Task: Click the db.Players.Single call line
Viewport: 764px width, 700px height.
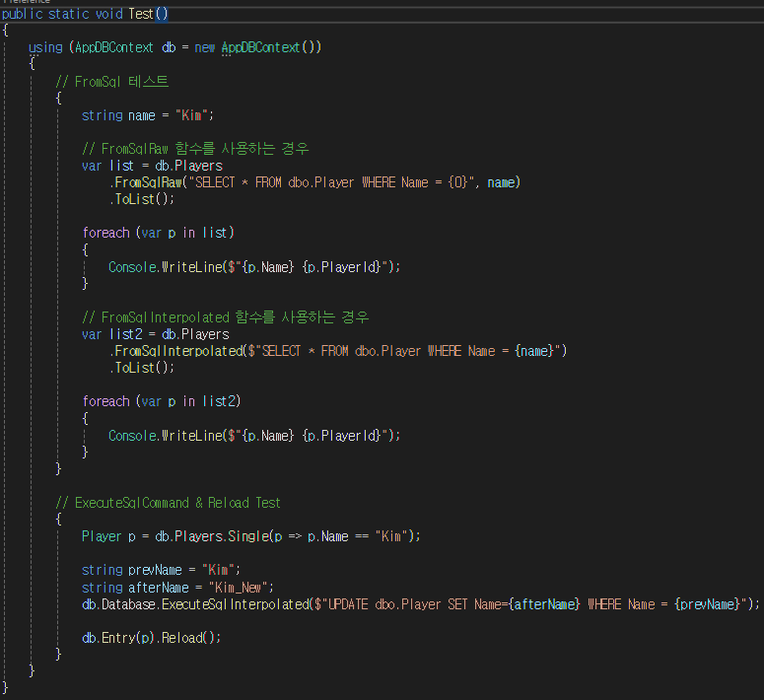Action: pyautogui.click(x=251, y=536)
